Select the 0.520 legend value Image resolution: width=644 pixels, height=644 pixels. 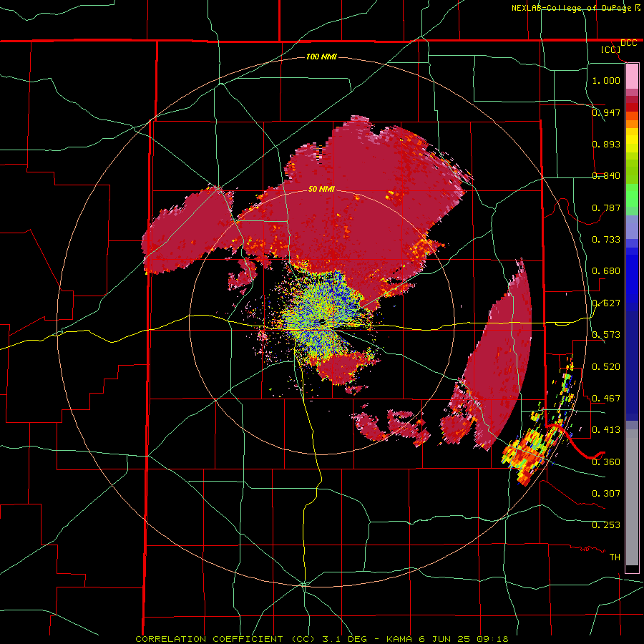pos(606,366)
